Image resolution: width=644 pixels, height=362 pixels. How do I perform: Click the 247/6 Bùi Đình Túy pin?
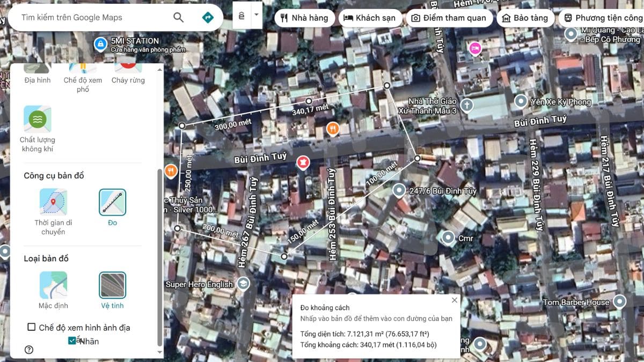point(399,190)
